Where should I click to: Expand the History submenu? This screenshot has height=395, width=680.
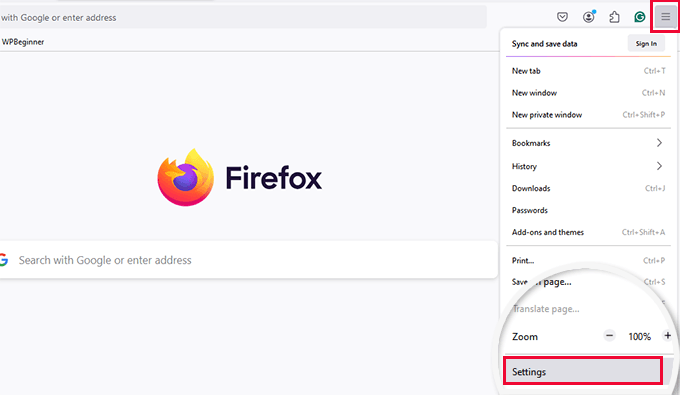[x=588, y=166]
